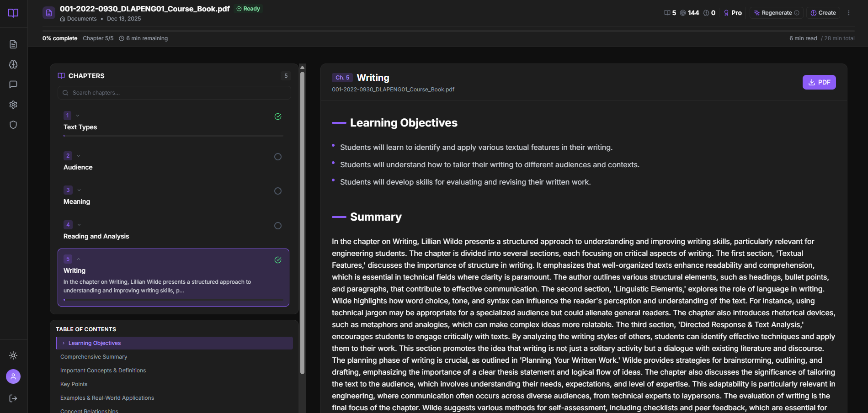Expand chapter 1 chevron

click(x=78, y=116)
